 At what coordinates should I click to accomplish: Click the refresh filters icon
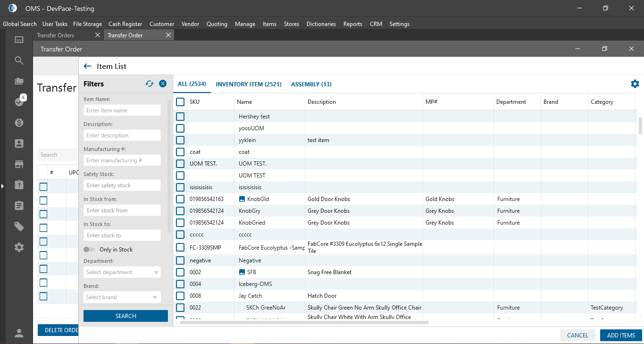150,84
